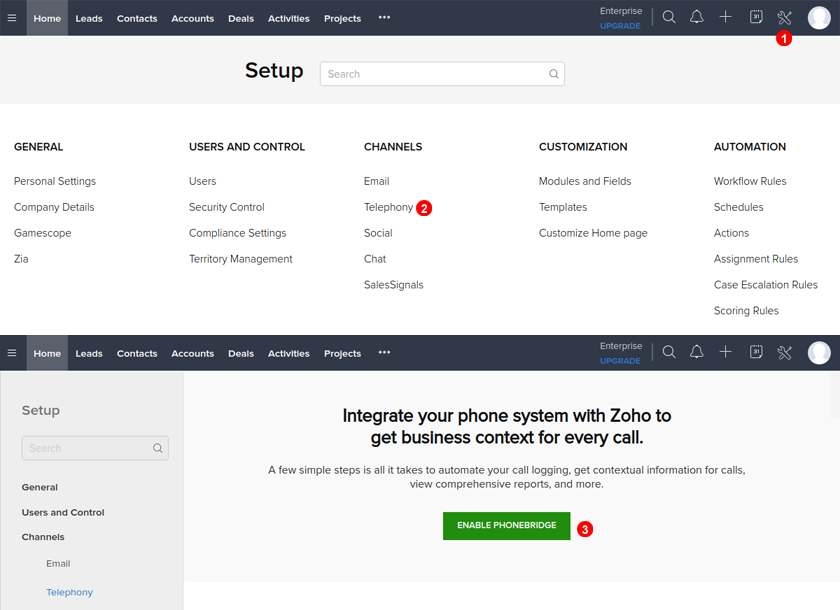840x610 pixels.
Task: Open Schedules under Automation
Action: [x=738, y=207]
